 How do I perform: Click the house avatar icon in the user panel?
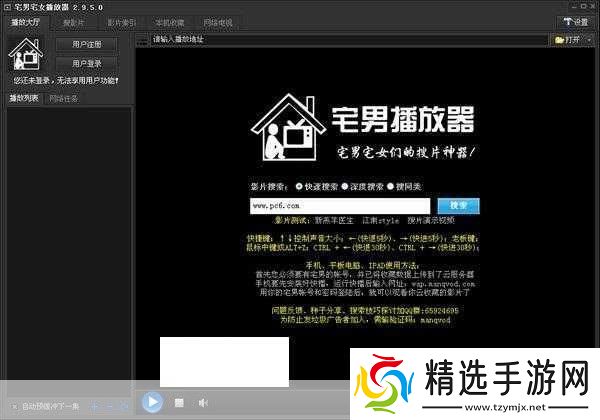[x=26, y=54]
